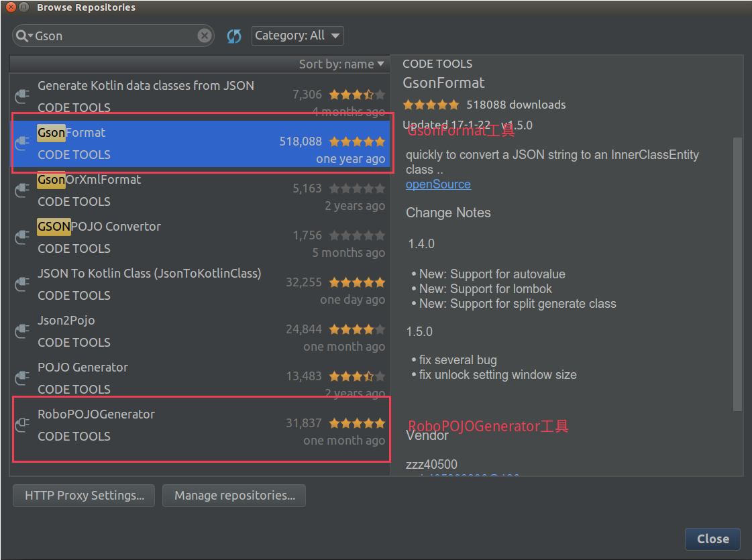Click plugin icon beside RoboPOJOGenerator
The width and height of the screenshot is (752, 560).
(22, 425)
